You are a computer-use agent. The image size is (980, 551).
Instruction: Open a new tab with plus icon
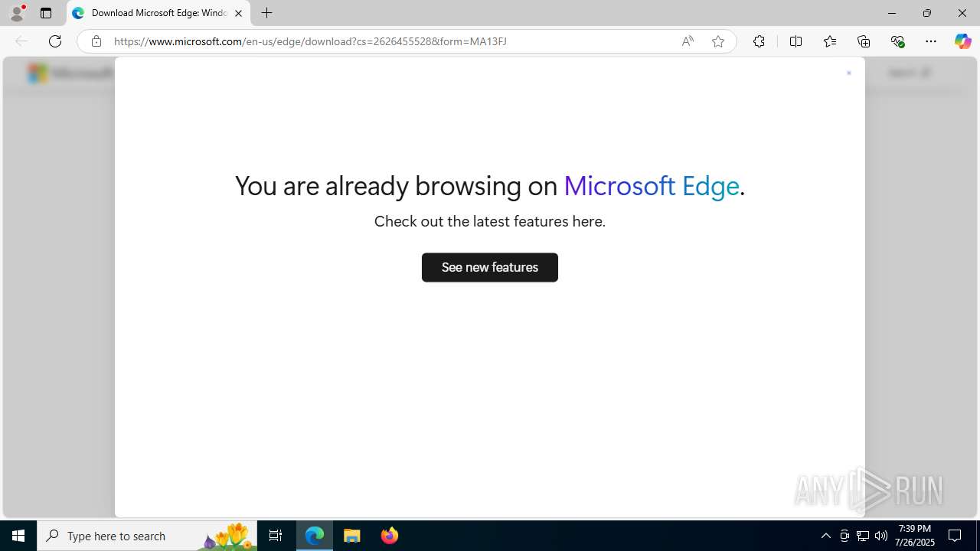pyautogui.click(x=266, y=13)
